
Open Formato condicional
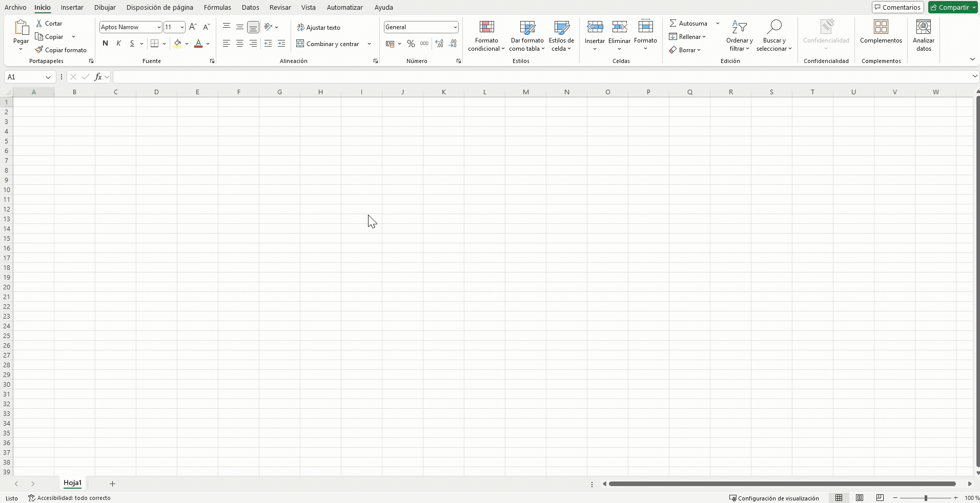tap(486, 36)
